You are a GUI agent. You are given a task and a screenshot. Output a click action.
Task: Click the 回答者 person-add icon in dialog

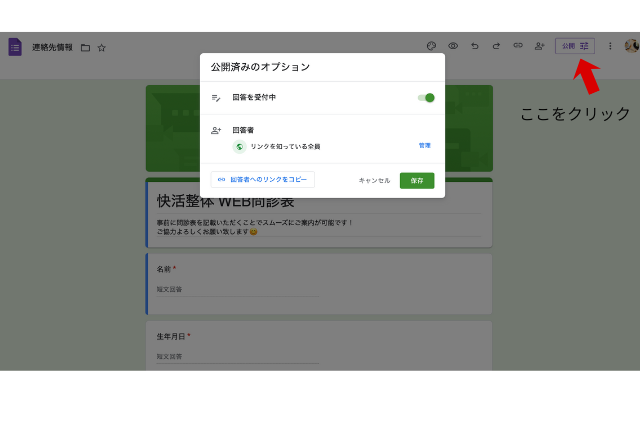(x=216, y=130)
